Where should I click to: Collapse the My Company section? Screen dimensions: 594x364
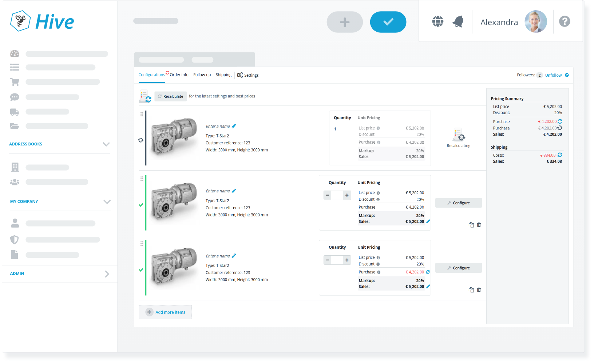pyautogui.click(x=107, y=202)
